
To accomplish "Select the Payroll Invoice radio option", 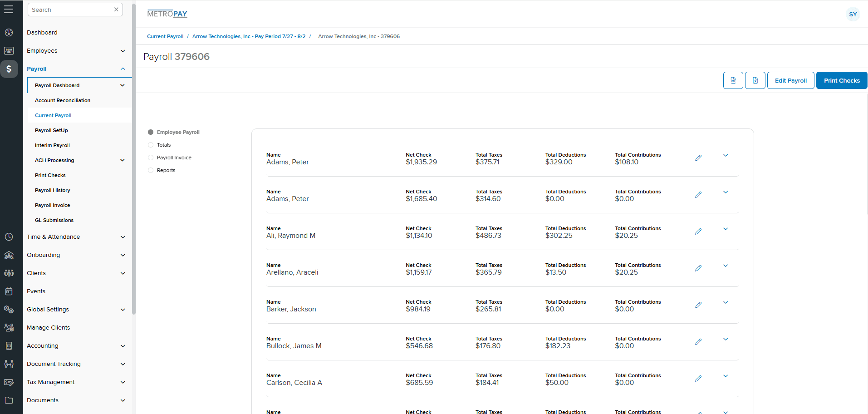I will (151, 158).
